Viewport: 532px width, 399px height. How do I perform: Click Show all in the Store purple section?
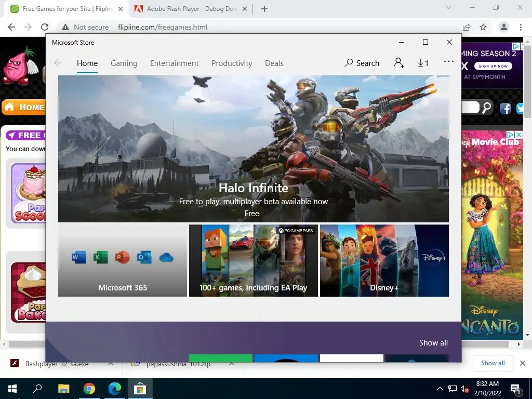433,343
